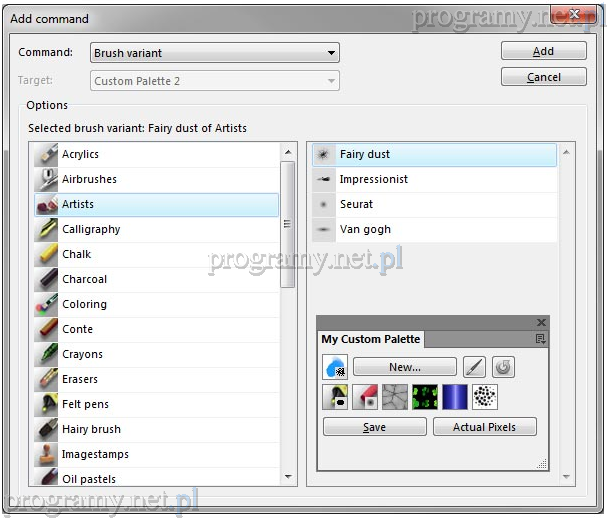The image size is (608, 518).
Task: Click the Actual Pixels button
Action: [484, 427]
